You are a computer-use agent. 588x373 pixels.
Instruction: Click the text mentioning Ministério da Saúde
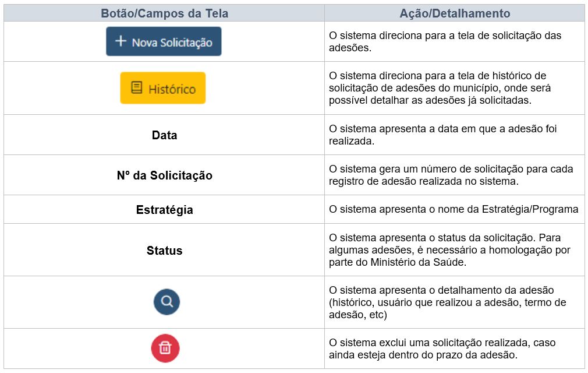449,250
